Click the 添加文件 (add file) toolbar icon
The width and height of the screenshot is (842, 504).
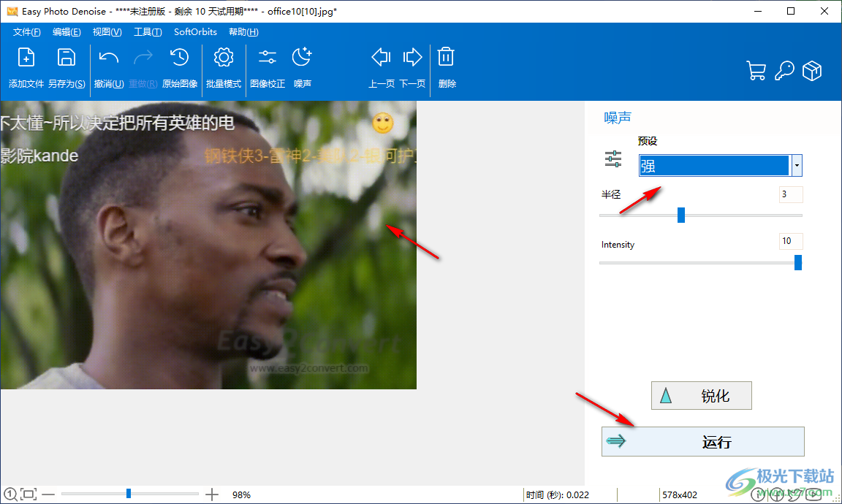tap(26, 58)
